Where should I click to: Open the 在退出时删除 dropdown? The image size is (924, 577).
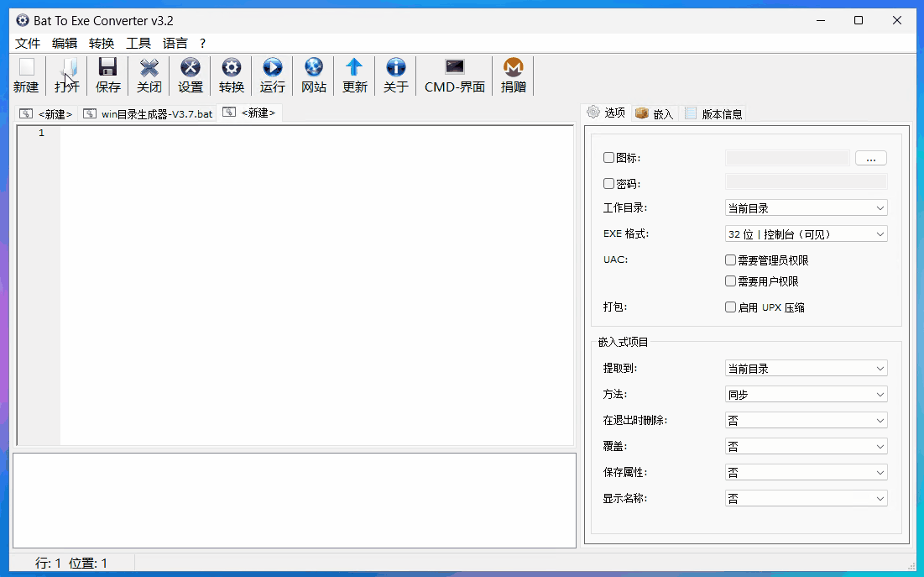point(806,420)
